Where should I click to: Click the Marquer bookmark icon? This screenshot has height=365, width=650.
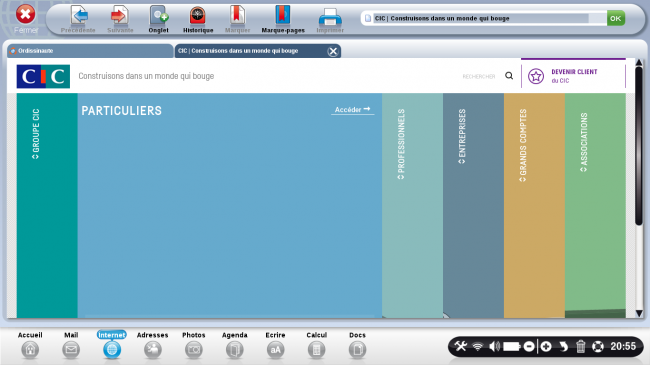[x=238, y=16]
